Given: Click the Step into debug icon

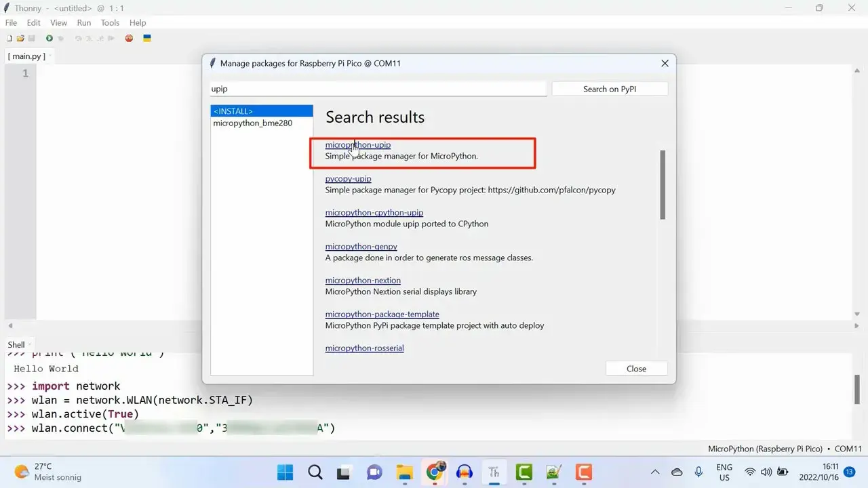Looking at the screenshot, I should tap(89, 39).
